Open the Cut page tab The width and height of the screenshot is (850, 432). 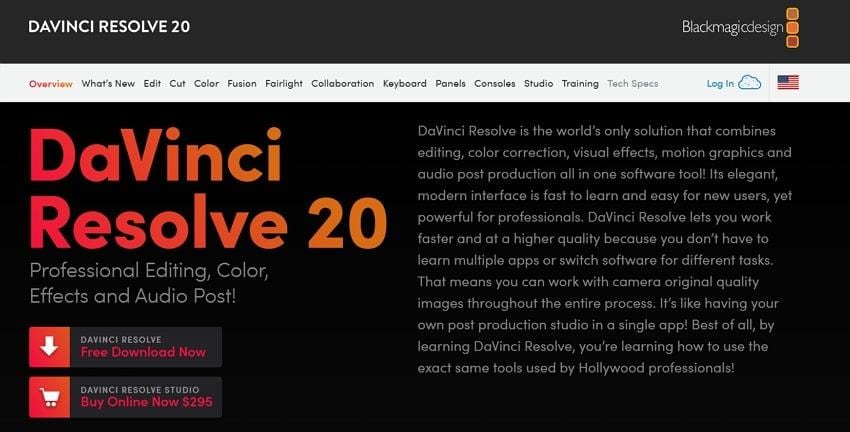[x=177, y=83]
